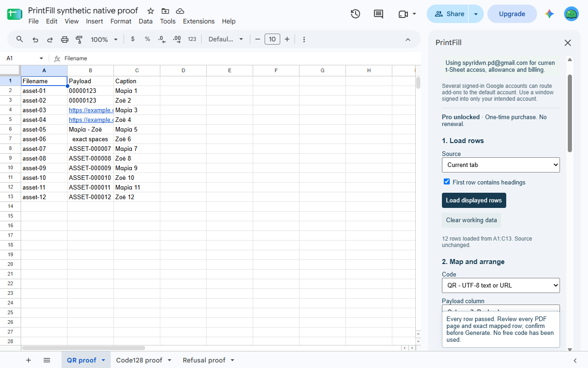Format as currency with dollar icon

click(133, 39)
